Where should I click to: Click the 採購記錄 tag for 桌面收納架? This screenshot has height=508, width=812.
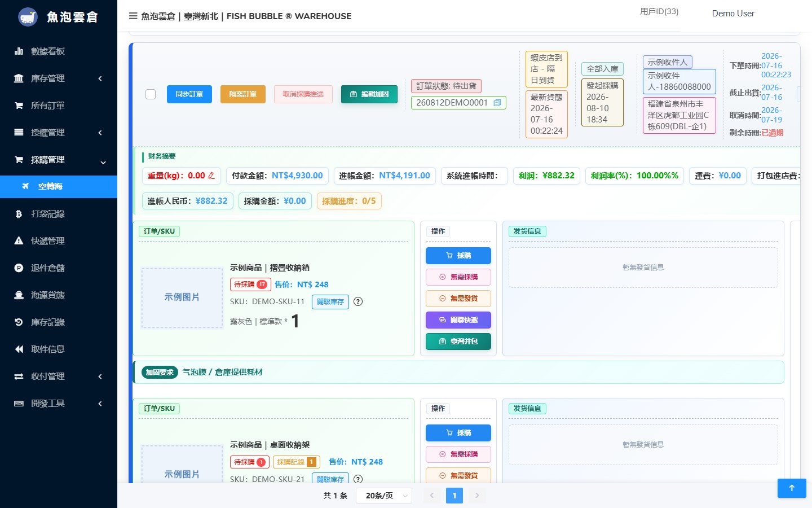[297, 462]
